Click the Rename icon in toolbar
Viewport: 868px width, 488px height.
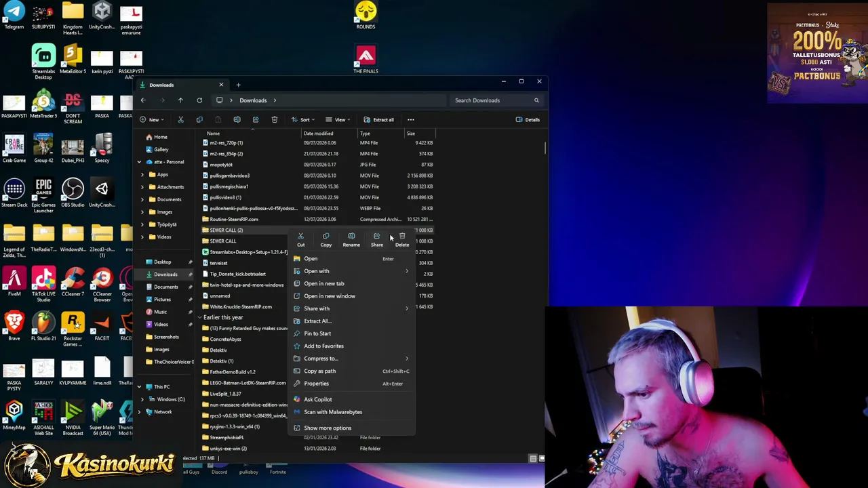[237, 120]
